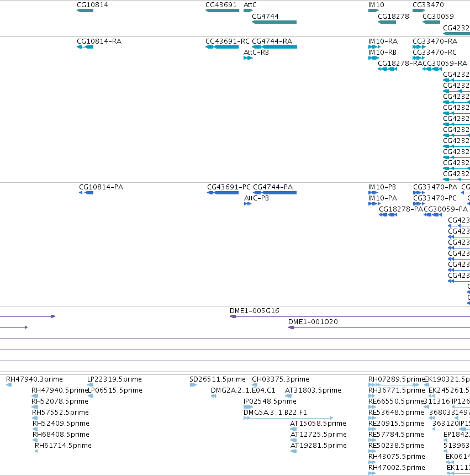Click transcript CG4744-RA
Screen dimensions: 470x476
click(x=274, y=47)
